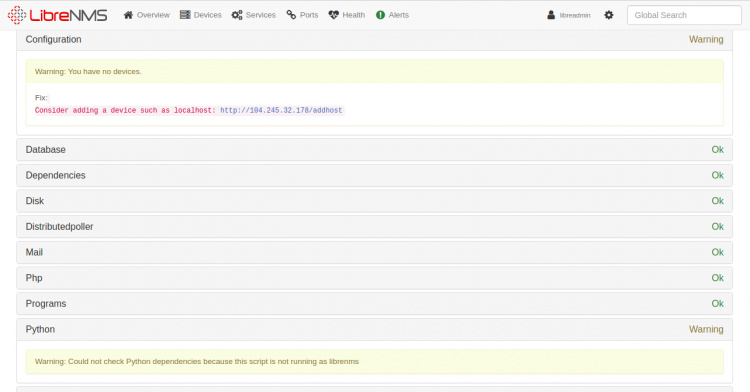Expand the Mail validation section
This screenshot has height=392, width=750.
pos(375,252)
